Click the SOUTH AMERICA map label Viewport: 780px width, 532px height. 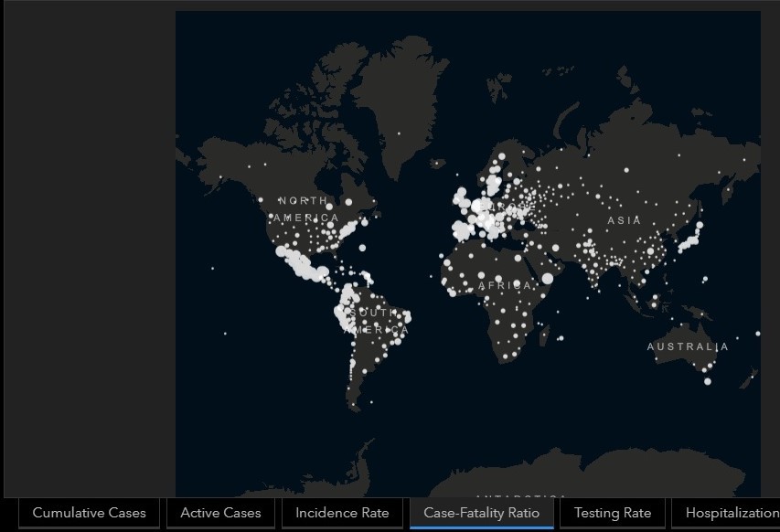[376, 321]
